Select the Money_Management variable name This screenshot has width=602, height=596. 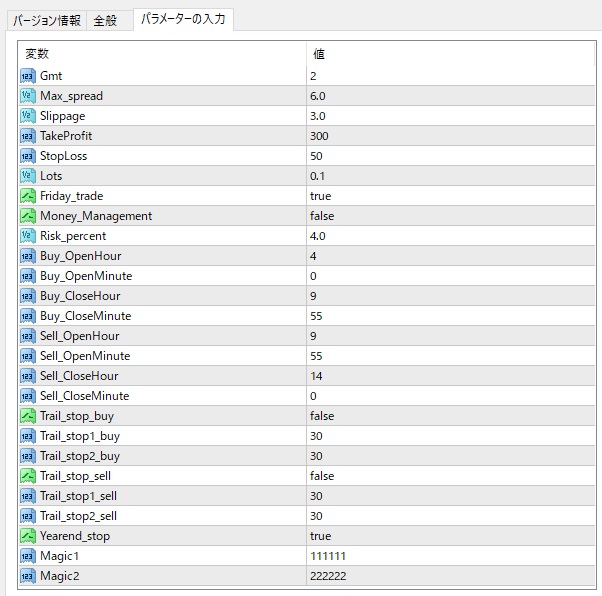(x=96, y=216)
